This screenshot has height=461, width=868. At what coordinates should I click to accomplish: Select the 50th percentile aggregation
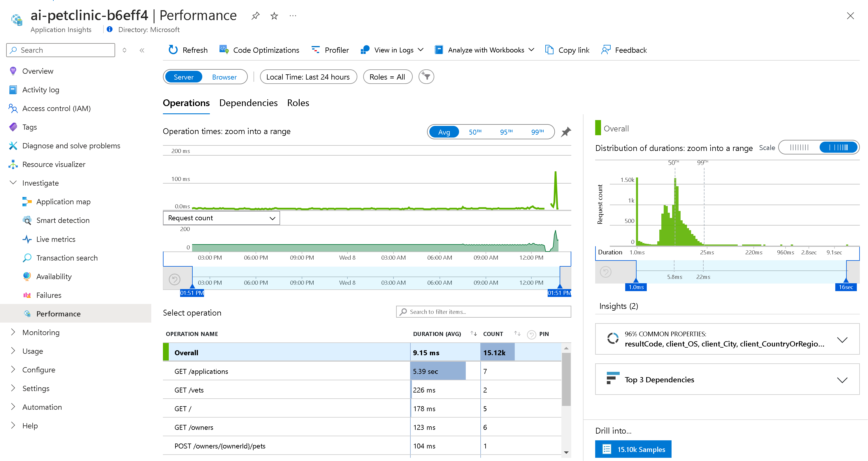coord(475,132)
